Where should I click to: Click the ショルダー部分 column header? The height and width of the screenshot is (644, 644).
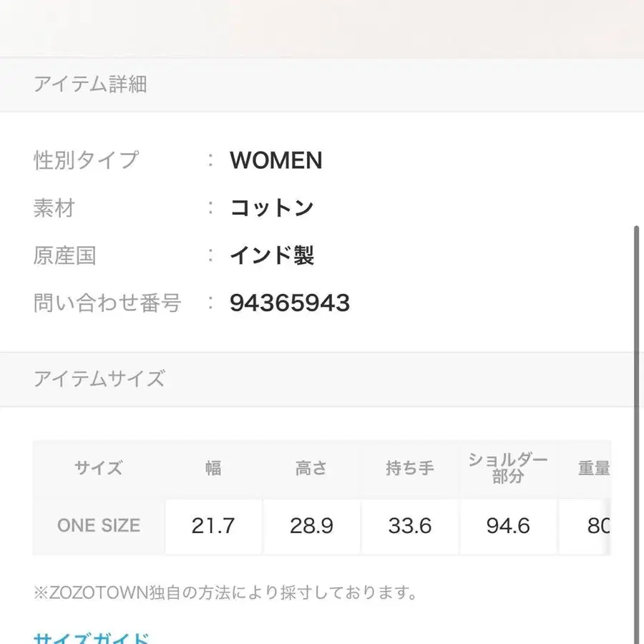[x=507, y=467]
